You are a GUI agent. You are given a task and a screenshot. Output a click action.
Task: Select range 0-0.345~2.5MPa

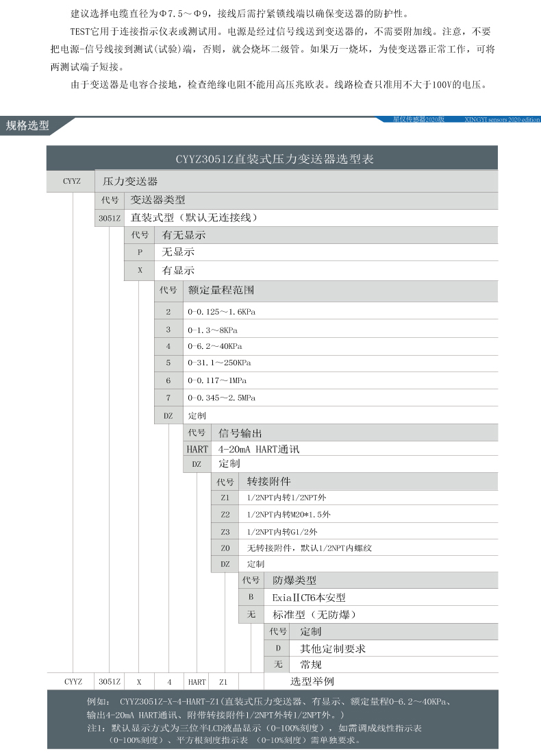coord(222,398)
